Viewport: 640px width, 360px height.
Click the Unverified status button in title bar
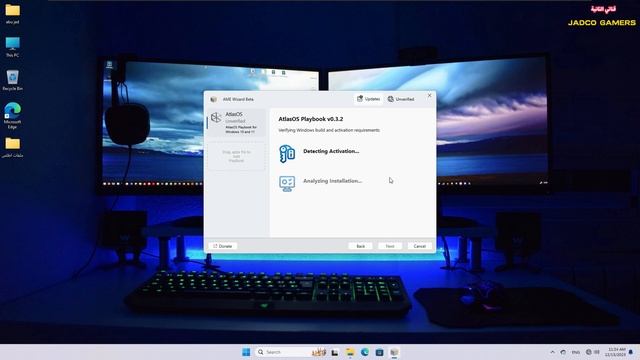401,99
